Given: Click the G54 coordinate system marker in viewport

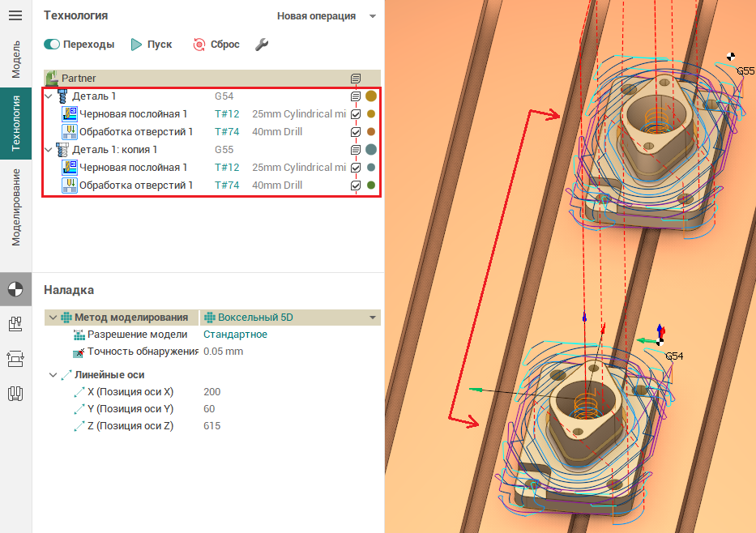Looking at the screenshot, I should (x=660, y=342).
